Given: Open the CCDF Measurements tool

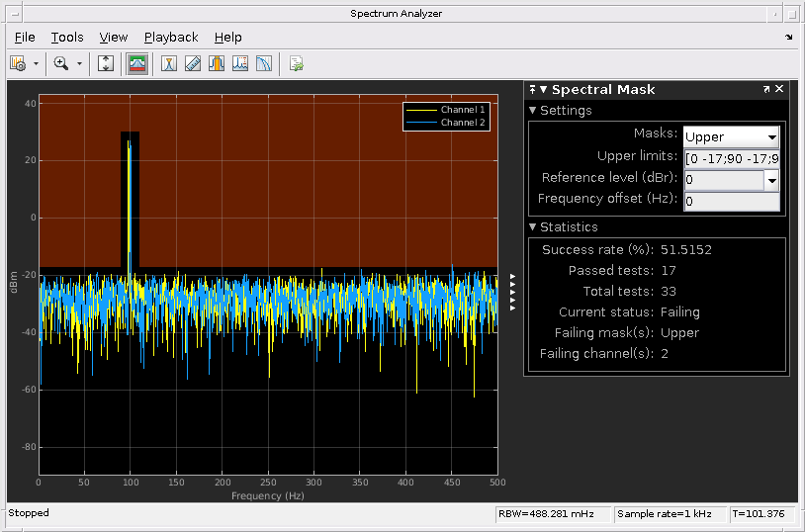Looking at the screenshot, I should (x=263, y=63).
